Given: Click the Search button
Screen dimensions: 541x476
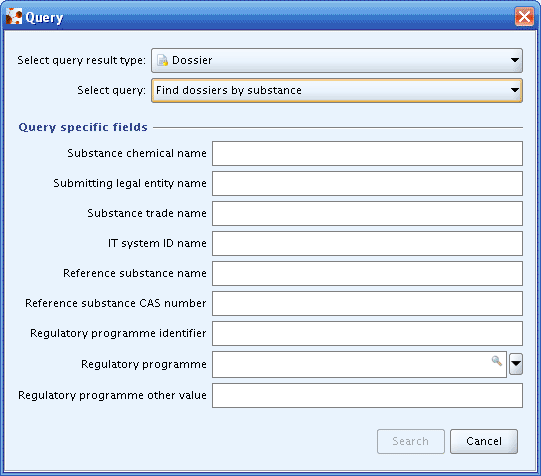Looking at the screenshot, I should click(x=411, y=441).
